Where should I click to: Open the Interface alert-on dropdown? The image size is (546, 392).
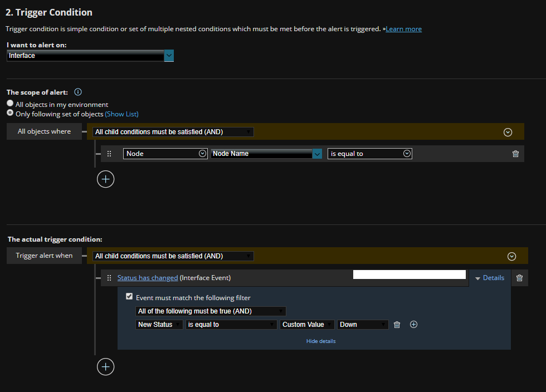pyautogui.click(x=169, y=56)
